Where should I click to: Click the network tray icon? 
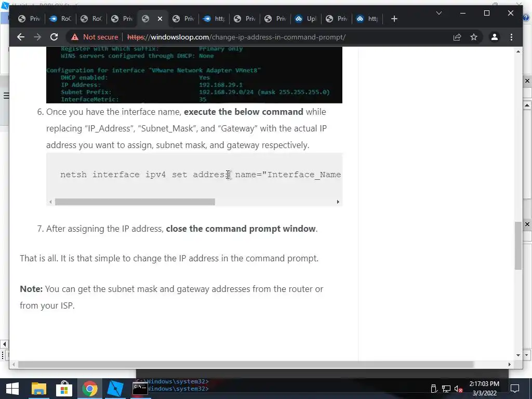point(446,389)
